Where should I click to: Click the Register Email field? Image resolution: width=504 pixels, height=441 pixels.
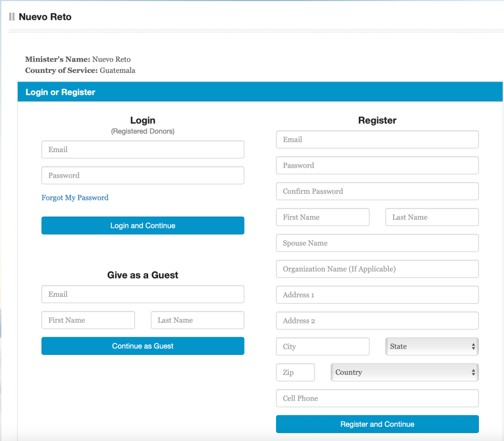pyautogui.click(x=377, y=139)
